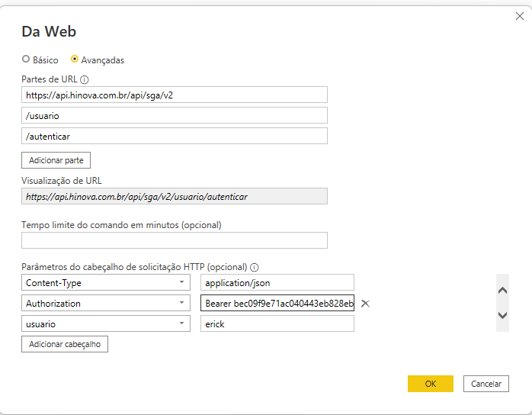The width and height of the screenshot is (532, 415).
Task: Remove the Authorization header with the X icon
Action: point(365,304)
